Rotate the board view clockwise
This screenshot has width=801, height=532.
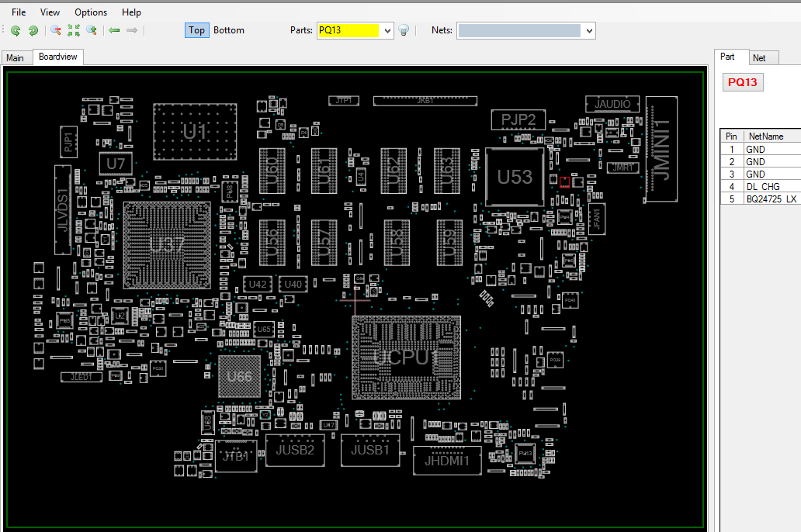click(33, 31)
